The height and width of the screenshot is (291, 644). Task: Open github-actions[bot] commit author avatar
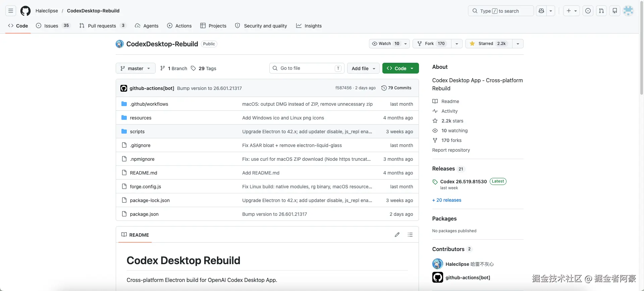(x=124, y=88)
